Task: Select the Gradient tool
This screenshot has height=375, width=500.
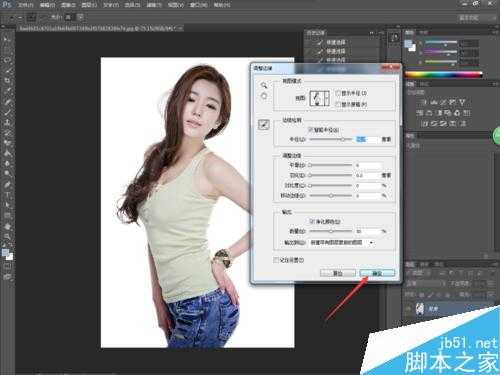Action: click(7, 153)
